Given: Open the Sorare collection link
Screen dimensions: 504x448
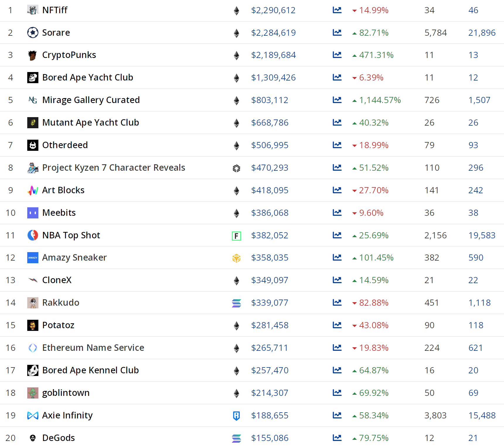Looking at the screenshot, I should (x=56, y=33).
